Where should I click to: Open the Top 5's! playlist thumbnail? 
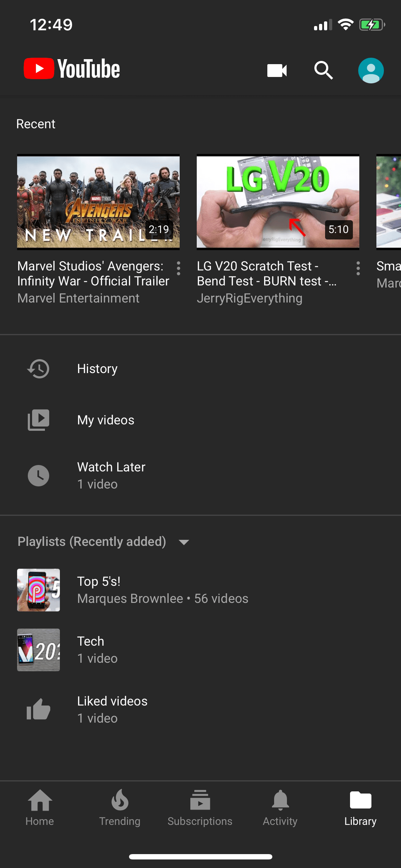pyautogui.click(x=38, y=590)
